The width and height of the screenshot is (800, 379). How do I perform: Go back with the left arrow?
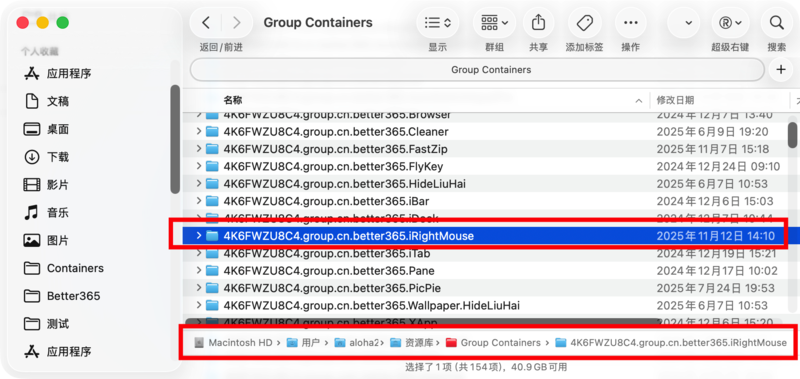(x=206, y=23)
